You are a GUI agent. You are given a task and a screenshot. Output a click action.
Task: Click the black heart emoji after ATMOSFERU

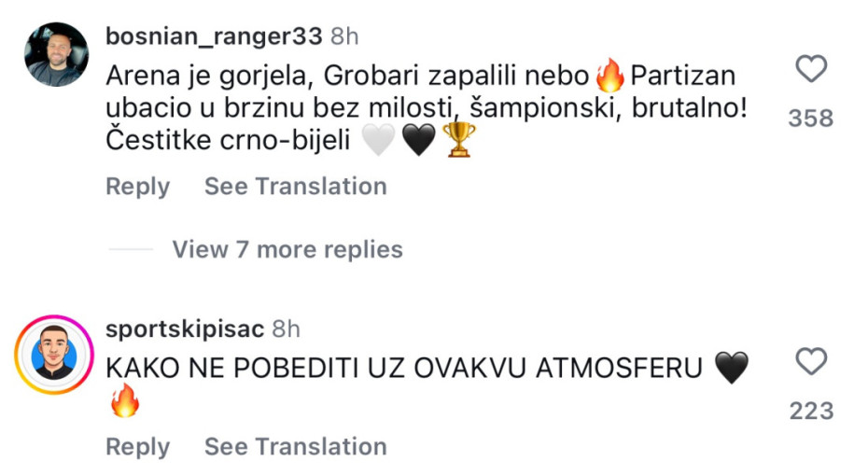[x=731, y=368]
